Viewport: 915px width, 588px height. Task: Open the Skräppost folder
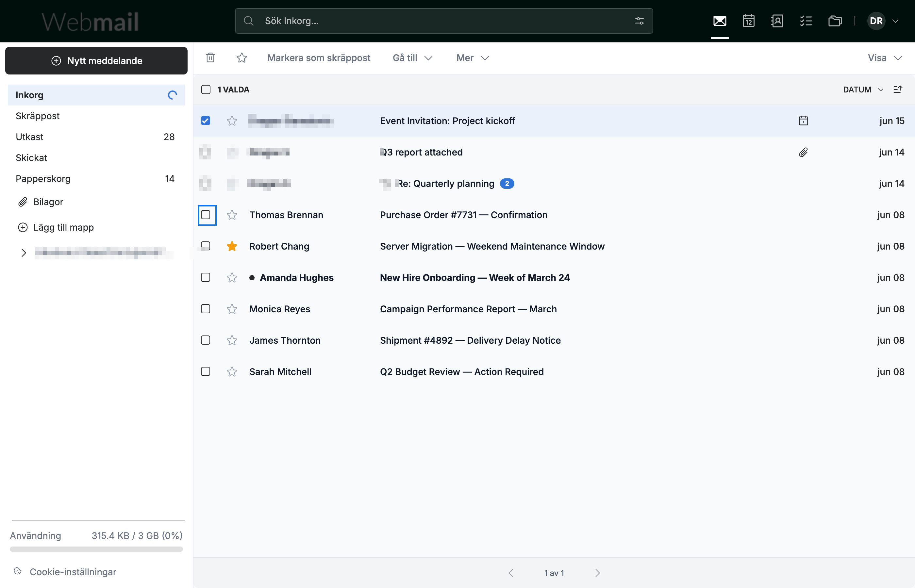[x=96, y=116]
